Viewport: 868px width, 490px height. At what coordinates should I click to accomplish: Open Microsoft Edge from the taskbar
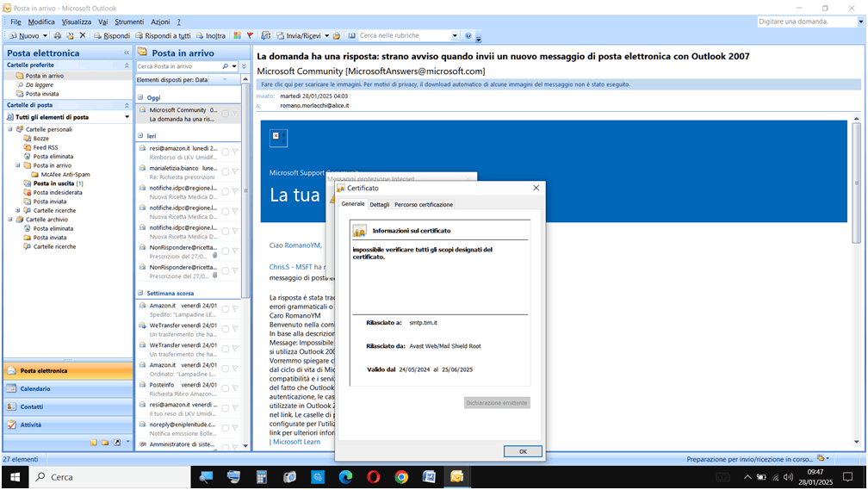pyautogui.click(x=345, y=477)
